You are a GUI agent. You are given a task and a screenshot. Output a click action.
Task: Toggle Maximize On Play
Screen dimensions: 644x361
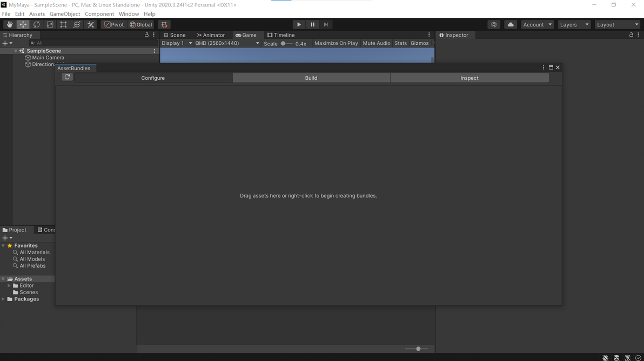pyautogui.click(x=336, y=43)
